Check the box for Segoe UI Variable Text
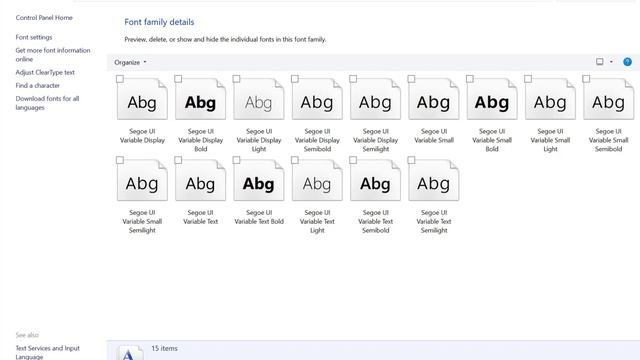 178,160
